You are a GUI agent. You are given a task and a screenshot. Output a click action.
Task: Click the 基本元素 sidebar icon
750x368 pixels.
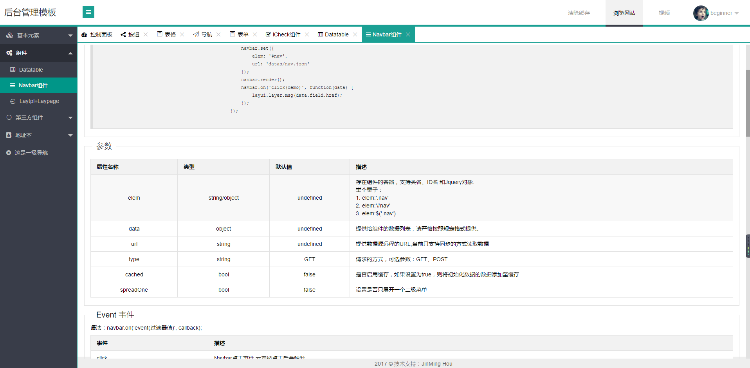pos(9,35)
